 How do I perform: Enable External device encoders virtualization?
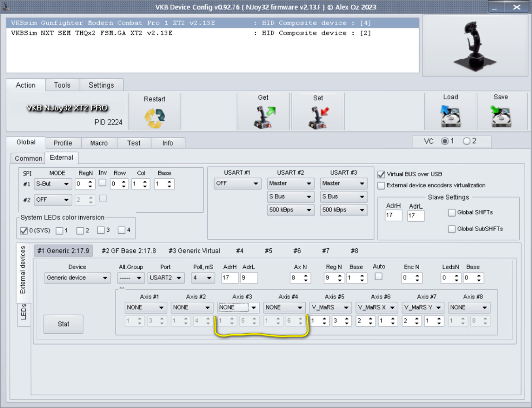tap(381, 185)
